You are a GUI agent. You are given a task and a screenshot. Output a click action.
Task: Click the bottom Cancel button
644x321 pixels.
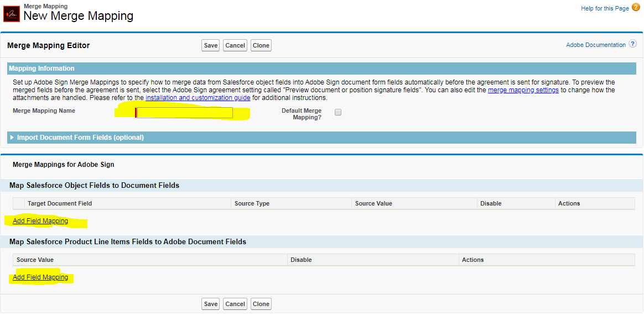click(x=235, y=304)
